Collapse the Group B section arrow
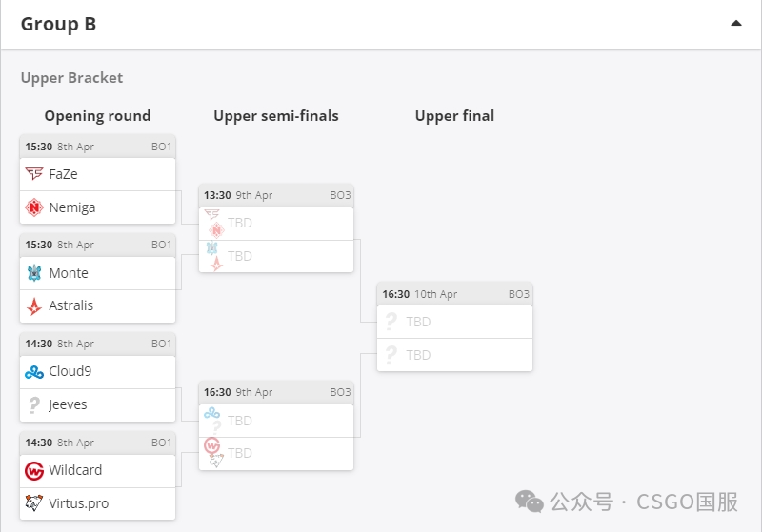This screenshot has height=532, width=762. pyautogui.click(x=735, y=24)
